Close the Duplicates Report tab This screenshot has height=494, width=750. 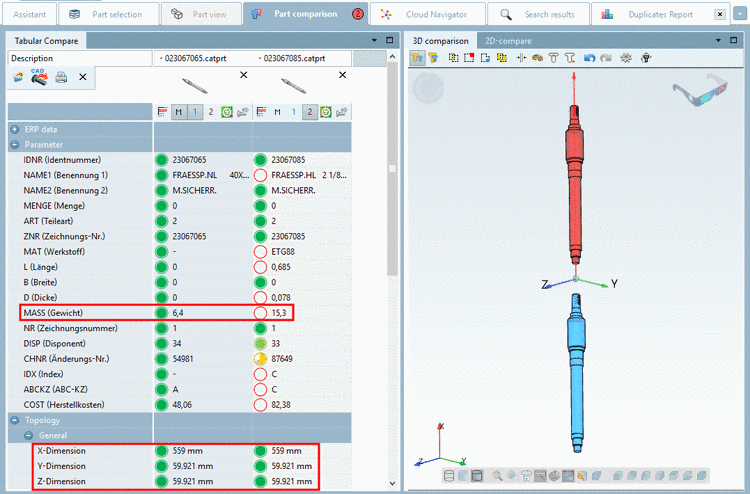[720, 14]
